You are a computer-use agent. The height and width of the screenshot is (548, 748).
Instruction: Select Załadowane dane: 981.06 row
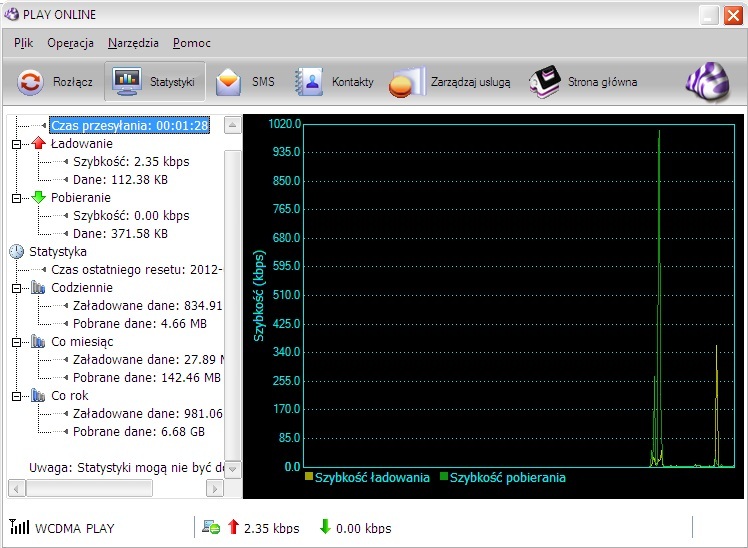point(147,413)
